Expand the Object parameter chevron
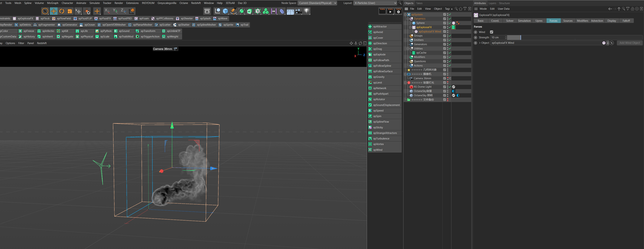The height and width of the screenshot is (249, 644). coord(480,43)
